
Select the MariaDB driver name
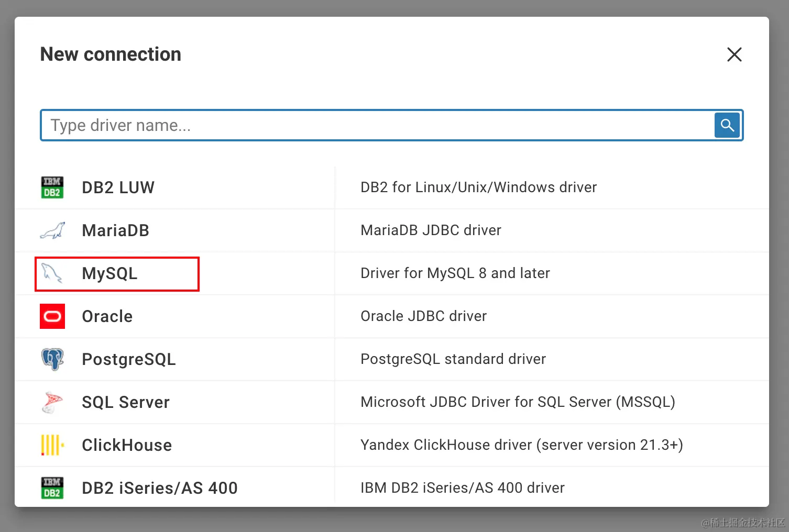(x=115, y=230)
